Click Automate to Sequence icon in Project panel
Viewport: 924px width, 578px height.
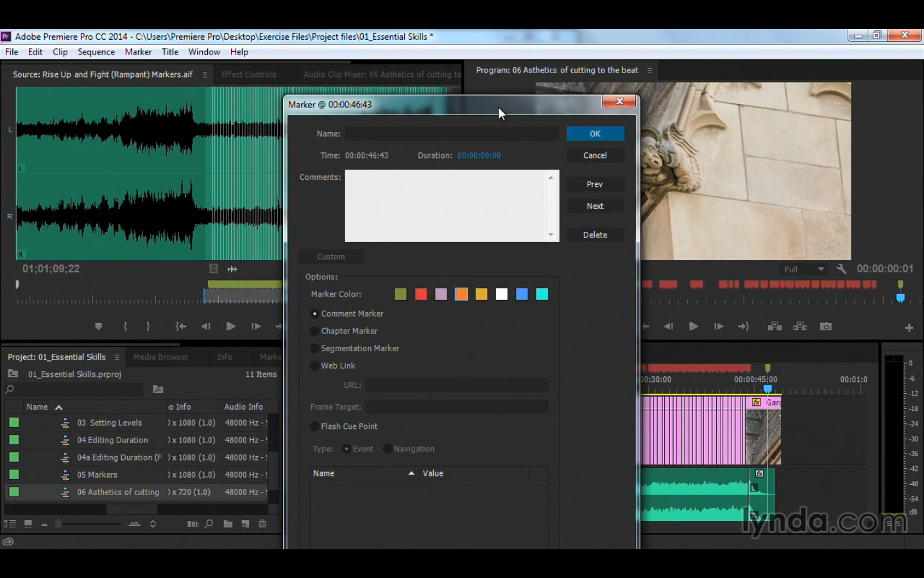click(x=193, y=524)
